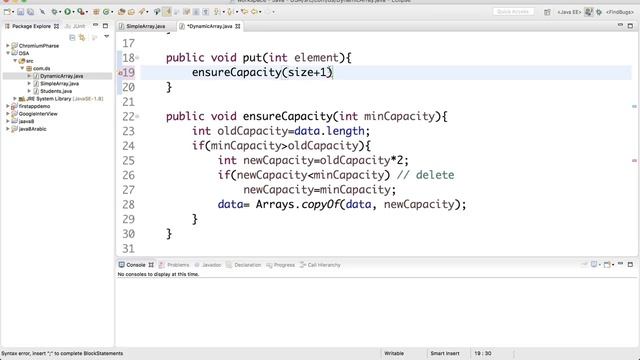
Task: Maximize the editor area
Action: (x=630, y=26)
